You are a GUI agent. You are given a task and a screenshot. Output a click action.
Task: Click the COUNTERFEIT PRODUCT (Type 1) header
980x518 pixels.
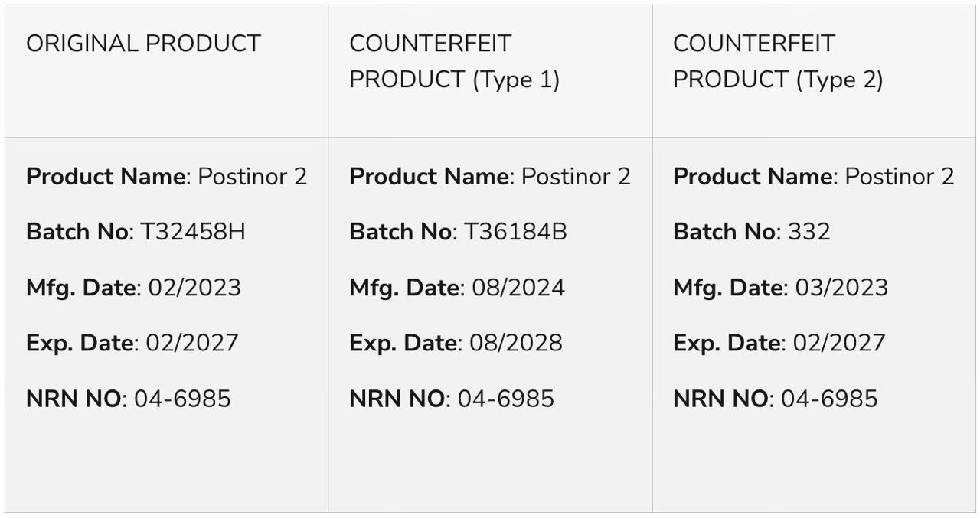pyautogui.click(x=454, y=61)
